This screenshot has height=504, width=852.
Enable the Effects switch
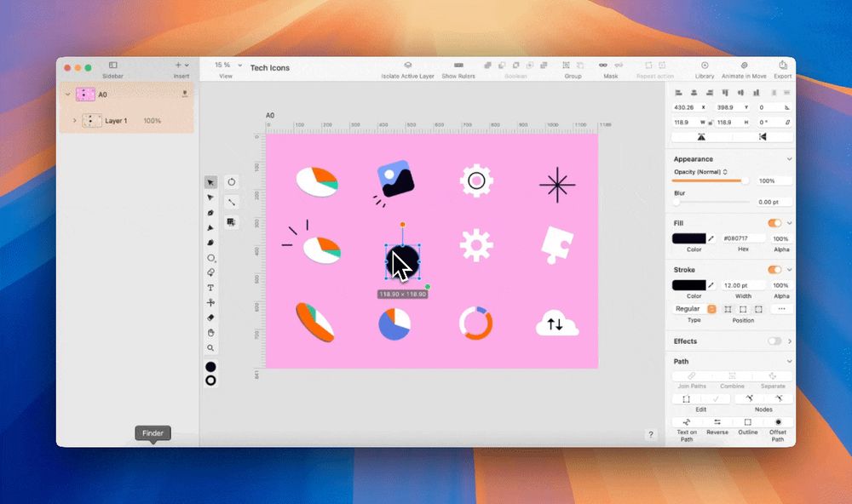click(774, 341)
